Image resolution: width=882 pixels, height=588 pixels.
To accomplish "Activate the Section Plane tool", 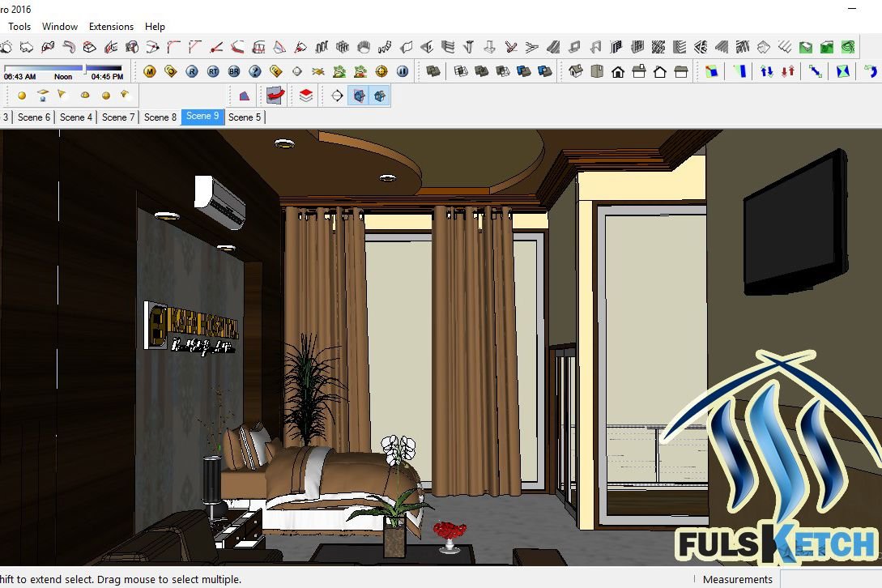I will point(337,96).
